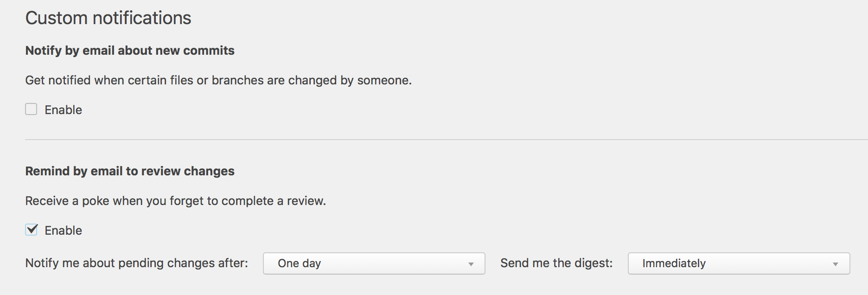This screenshot has width=868, height=295.
Task: Open the pending changes 'One day' dropdown
Action: tap(374, 263)
